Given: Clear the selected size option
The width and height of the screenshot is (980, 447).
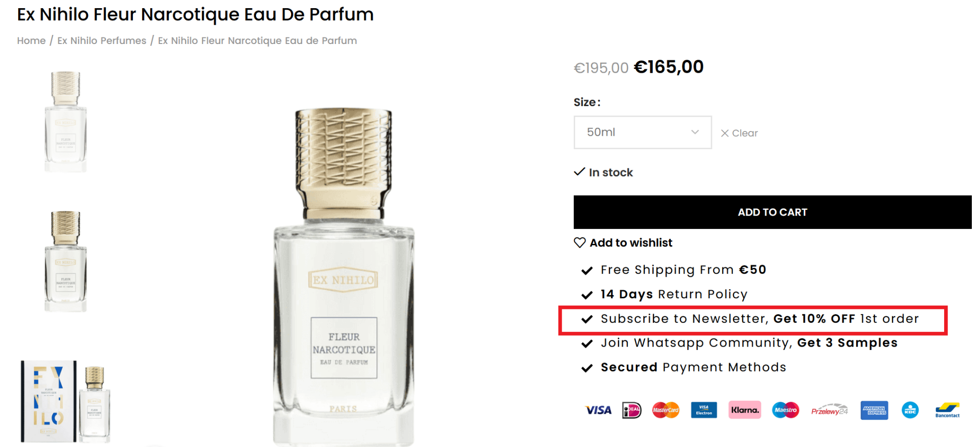Looking at the screenshot, I should pos(739,133).
